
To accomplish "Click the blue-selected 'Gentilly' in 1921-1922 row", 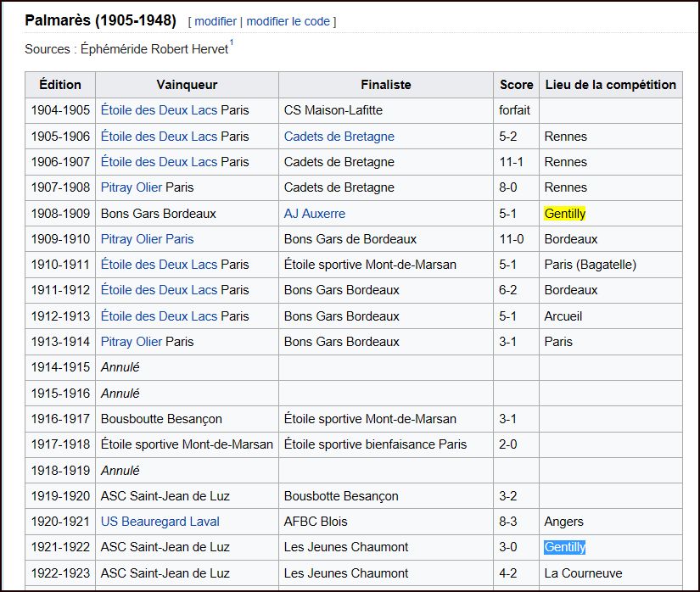I will click(565, 547).
